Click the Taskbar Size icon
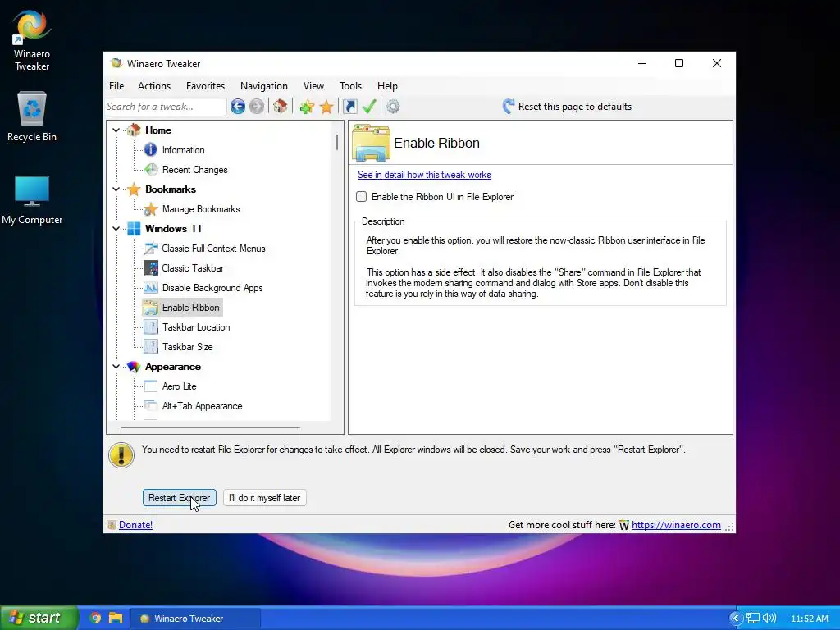 pos(151,347)
